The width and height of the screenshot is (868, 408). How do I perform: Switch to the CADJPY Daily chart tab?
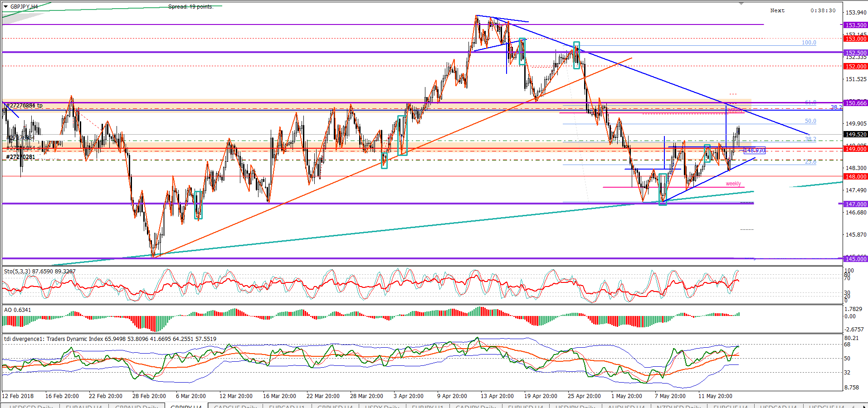click(476, 407)
